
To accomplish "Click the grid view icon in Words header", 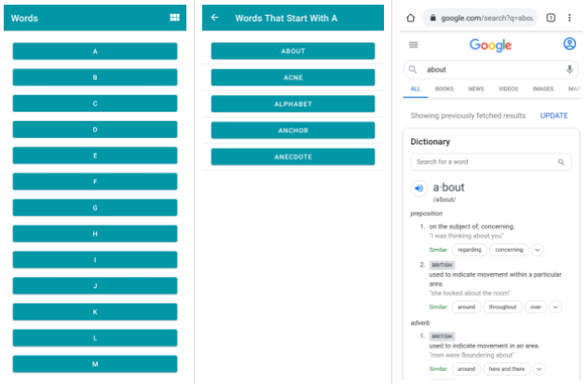I will (174, 18).
